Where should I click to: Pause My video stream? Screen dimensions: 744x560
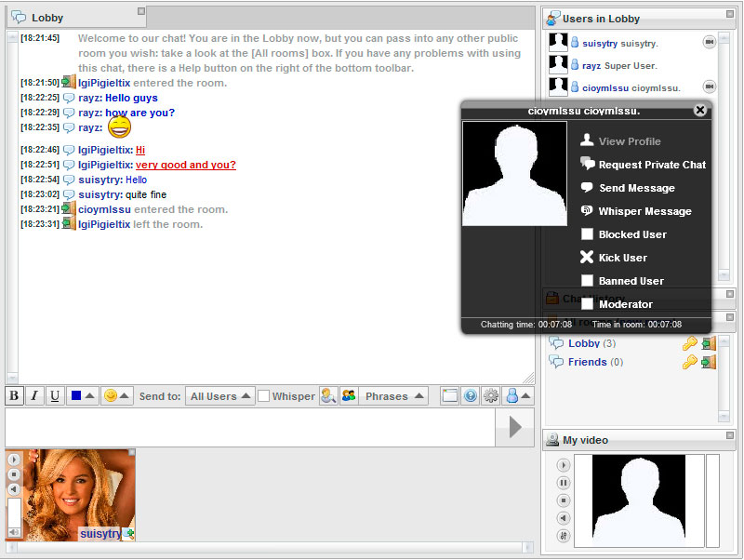click(563, 483)
